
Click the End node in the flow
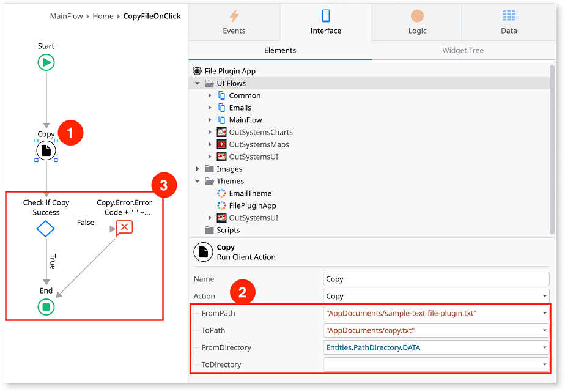tap(46, 306)
